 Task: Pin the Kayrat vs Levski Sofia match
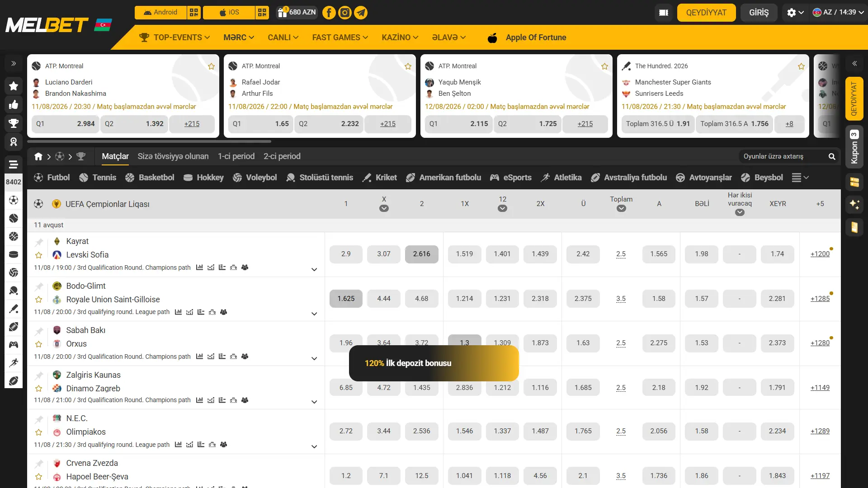pyautogui.click(x=39, y=242)
